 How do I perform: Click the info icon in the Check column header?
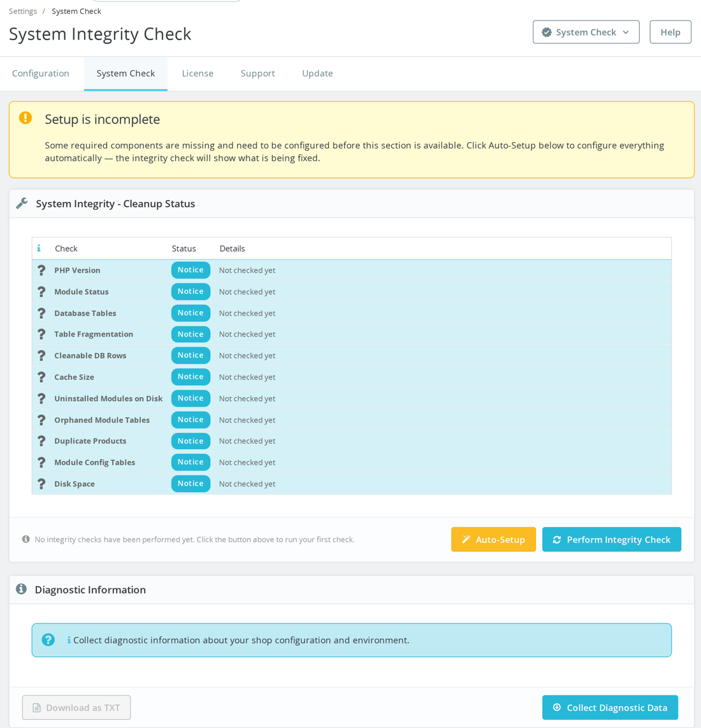tap(39, 249)
